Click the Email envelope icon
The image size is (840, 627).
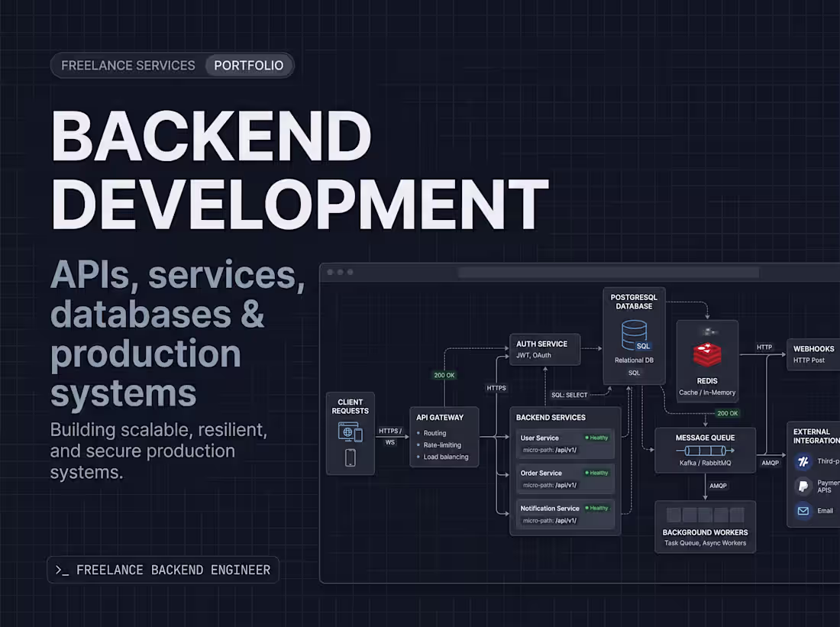coord(803,511)
